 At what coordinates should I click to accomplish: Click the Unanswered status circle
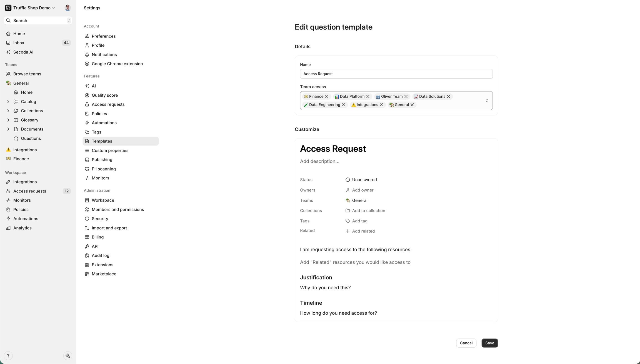pyautogui.click(x=347, y=180)
